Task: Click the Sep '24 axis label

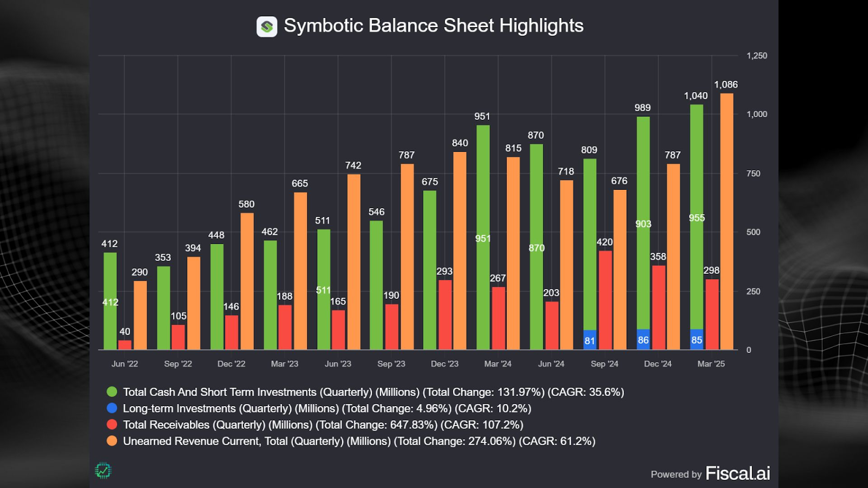Action: pos(604,364)
